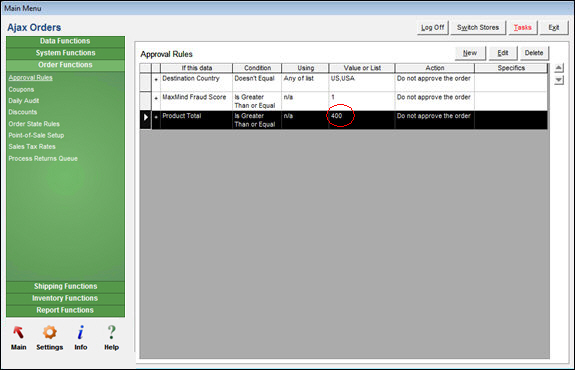575x370 pixels.
Task: Expand the Destination Country rule row
Action: (156, 80)
